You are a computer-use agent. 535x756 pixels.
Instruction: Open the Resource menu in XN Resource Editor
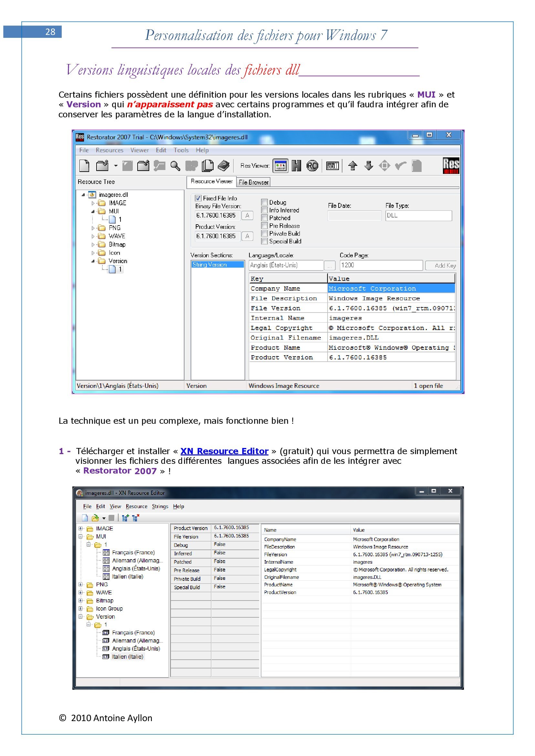pyautogui.click(x=136, y=506)
